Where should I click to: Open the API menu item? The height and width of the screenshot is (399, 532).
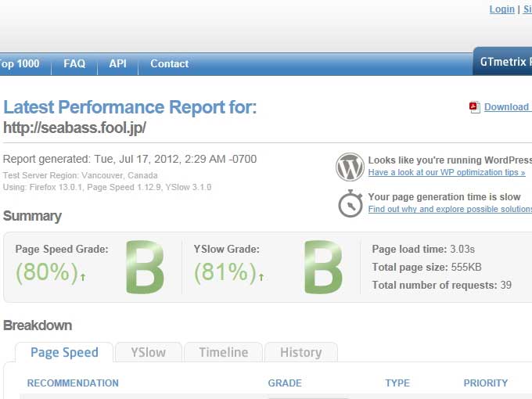pos(117,64)
